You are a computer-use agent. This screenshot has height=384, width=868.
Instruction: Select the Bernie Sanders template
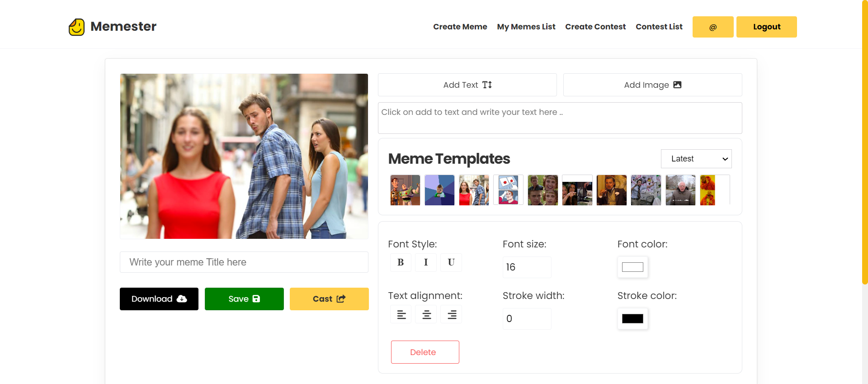680,190
